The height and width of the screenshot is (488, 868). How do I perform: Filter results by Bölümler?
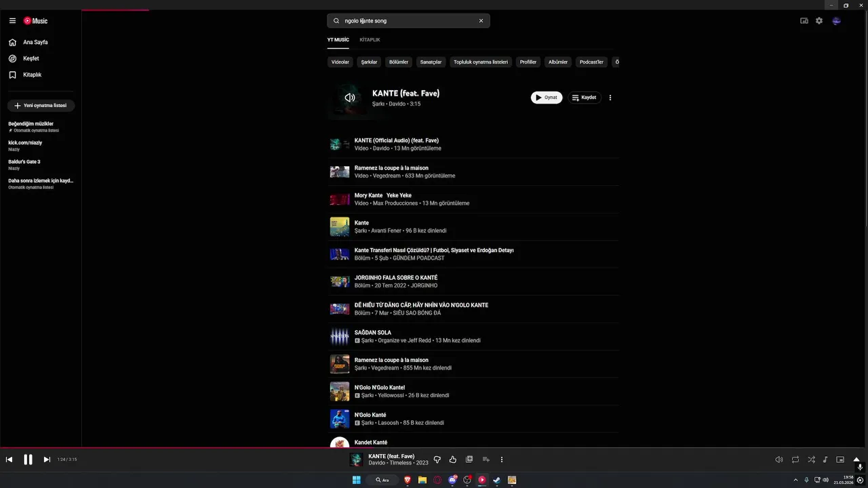399,62
